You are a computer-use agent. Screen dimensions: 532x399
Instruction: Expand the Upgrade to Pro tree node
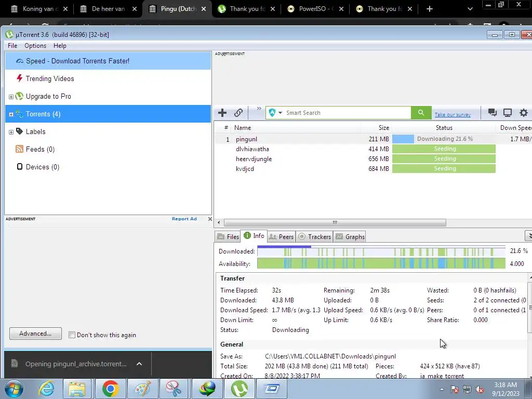(11, 97)
